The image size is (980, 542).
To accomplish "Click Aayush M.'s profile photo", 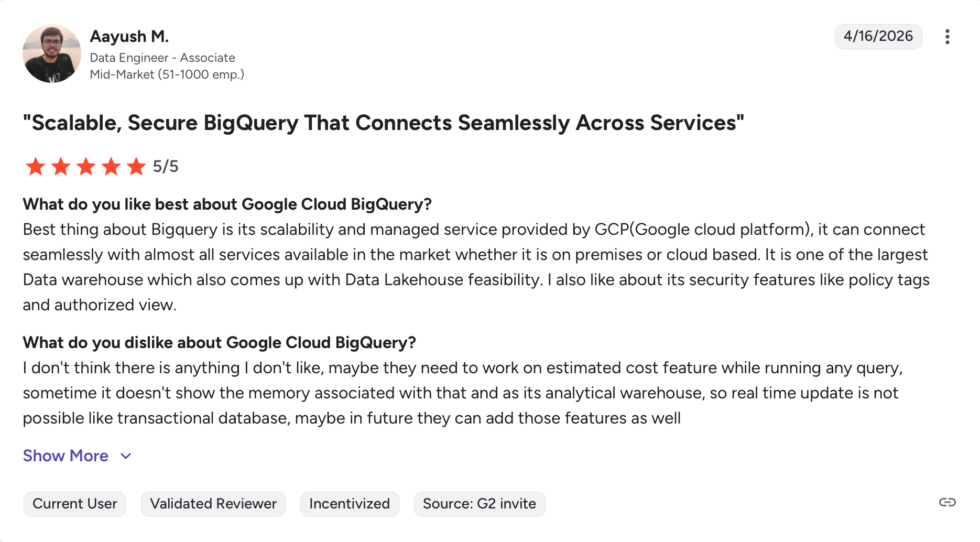I will 52,53.
